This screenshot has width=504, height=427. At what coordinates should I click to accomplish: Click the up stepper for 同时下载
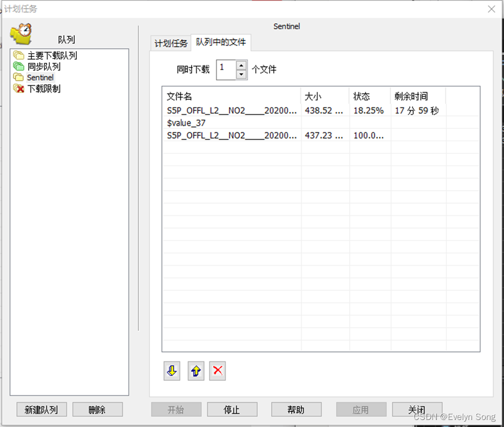(240, 66)
